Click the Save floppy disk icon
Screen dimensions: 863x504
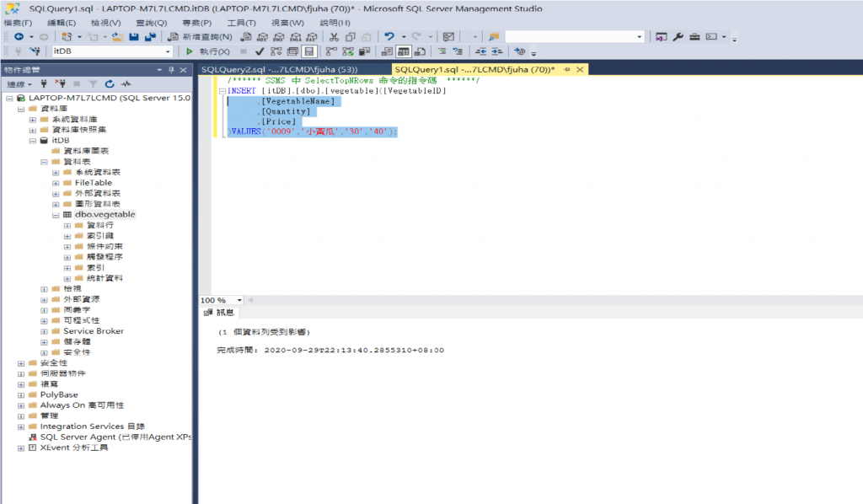point(134,37)
